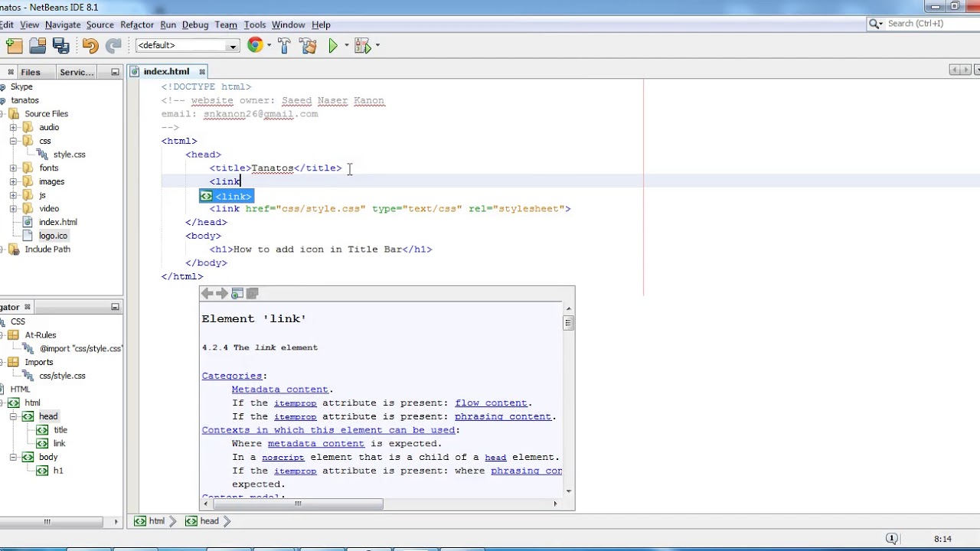Open the Tools menu
980x551 pixels.
tap(254, 24)
